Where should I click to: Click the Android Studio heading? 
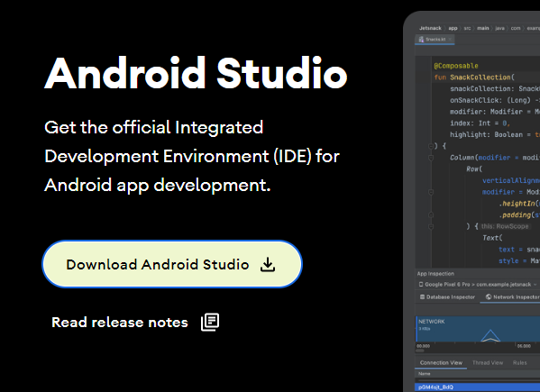click(x=196, y=73)
